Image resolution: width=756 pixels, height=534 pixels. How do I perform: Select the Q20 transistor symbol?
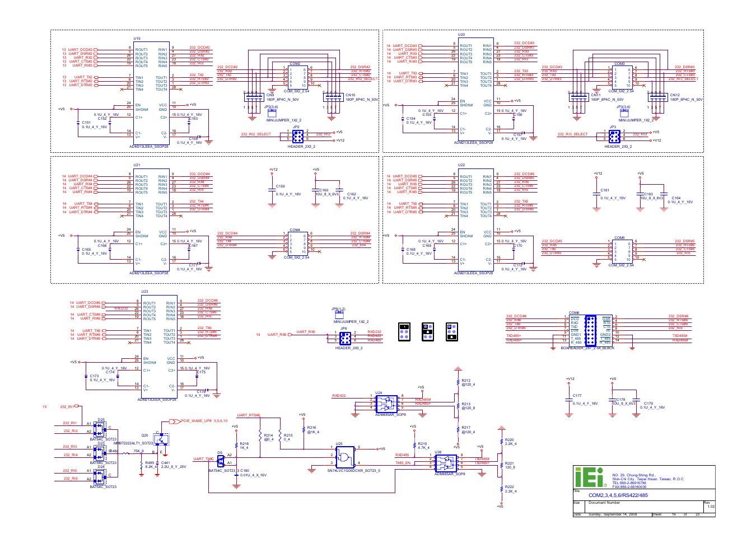tap(161, 439)
